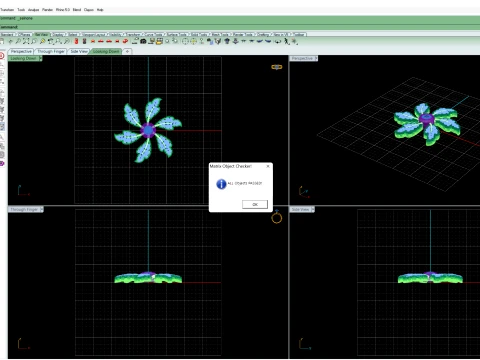Click OK in Matrix Object Checker dialog
This screenshot has width=480, height=360.
click(x=255, y=204)
